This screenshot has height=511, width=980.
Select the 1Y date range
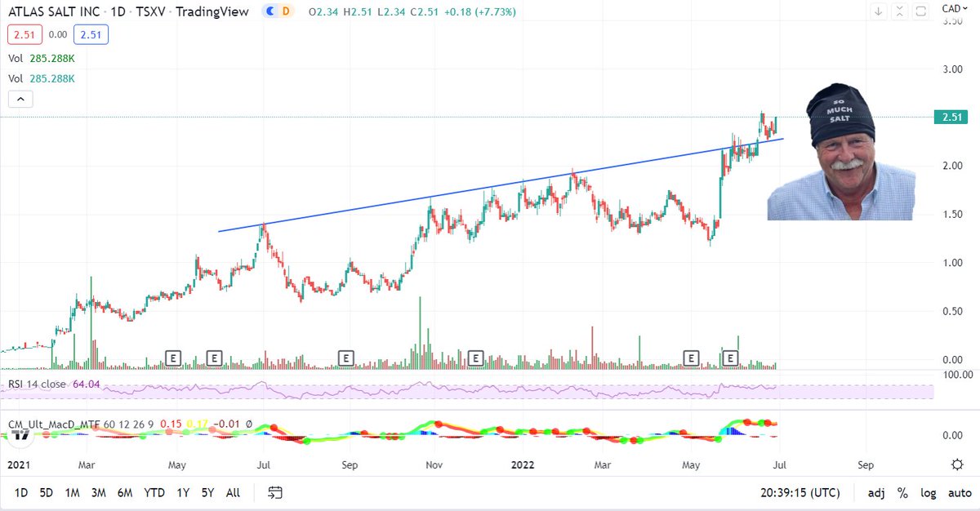[183, 493]
